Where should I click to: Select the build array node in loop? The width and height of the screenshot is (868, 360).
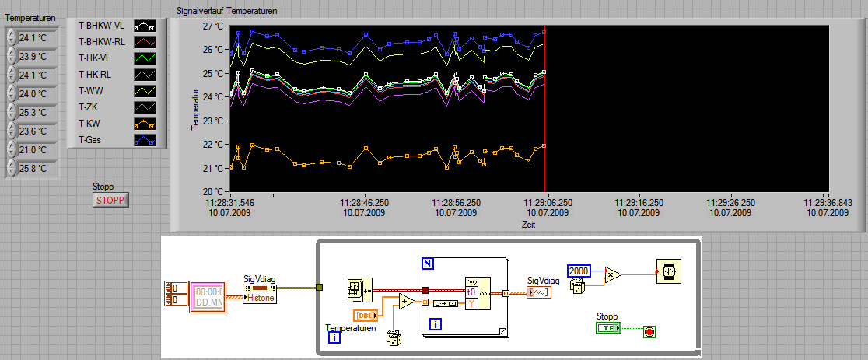point(444,303)
